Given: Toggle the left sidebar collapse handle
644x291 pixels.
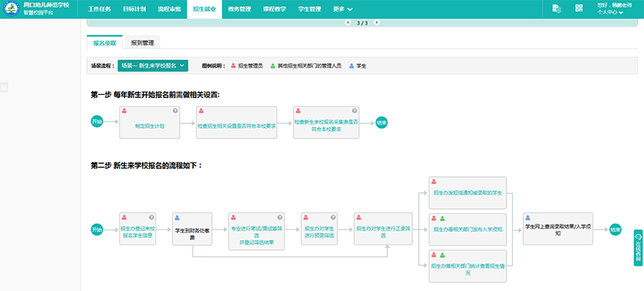Looking at the screenshot, I should click(3, 88).
